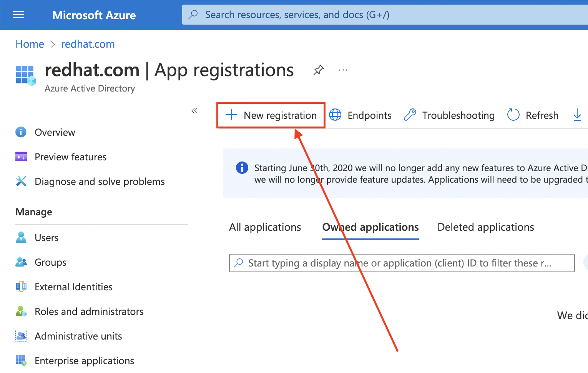Viewport: 588px width, 373px height.
Task: Open Overview in the sidebar
Action: 55,132
